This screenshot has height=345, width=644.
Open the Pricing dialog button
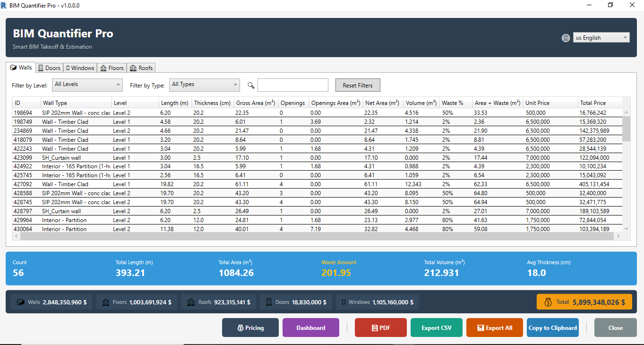(250, 328)
